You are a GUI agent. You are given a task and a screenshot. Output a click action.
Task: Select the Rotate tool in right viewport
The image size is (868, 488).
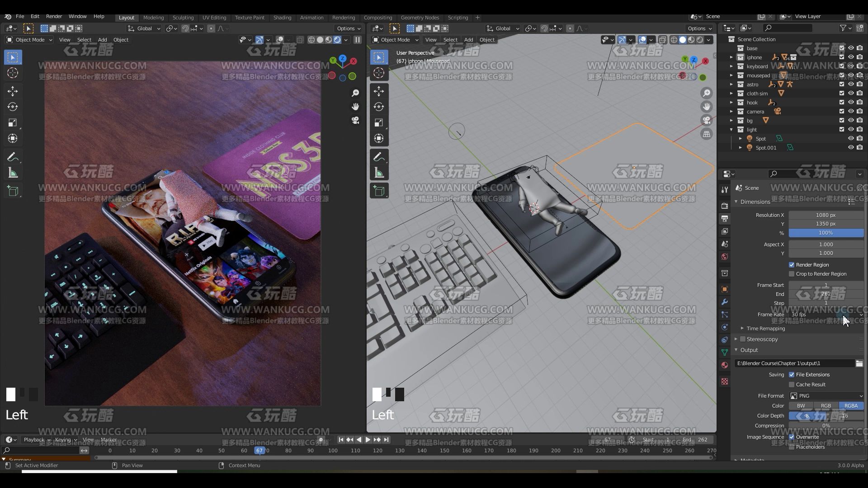tap(379, 107)
